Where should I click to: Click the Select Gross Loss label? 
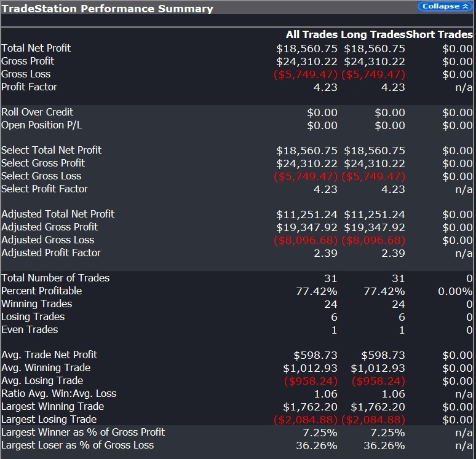coord(41,176)
